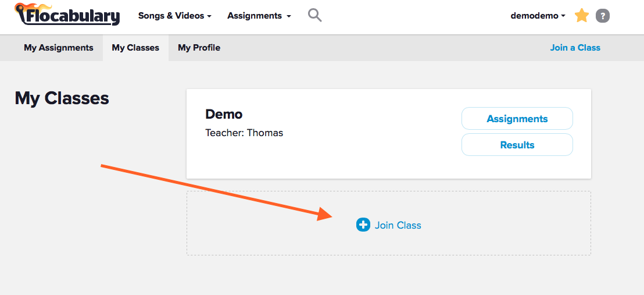This screenshot has height=295, width=644.
Task: Click the Demo class title
Action: click(224, 114)
